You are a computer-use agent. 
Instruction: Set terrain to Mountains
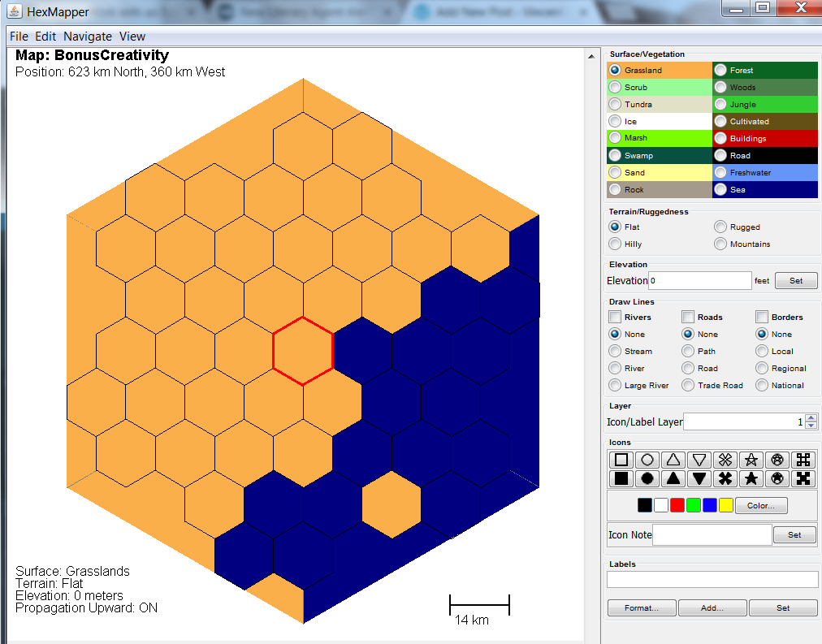tap(720, 244)
